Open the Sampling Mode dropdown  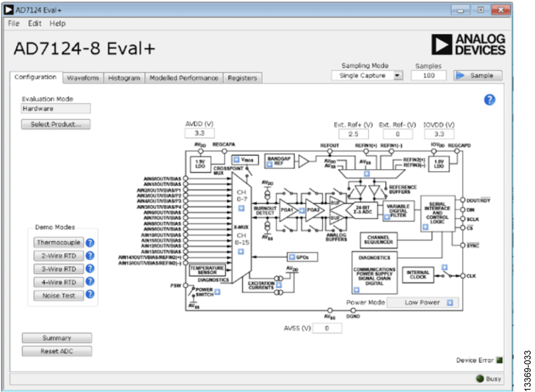[398, 76]
